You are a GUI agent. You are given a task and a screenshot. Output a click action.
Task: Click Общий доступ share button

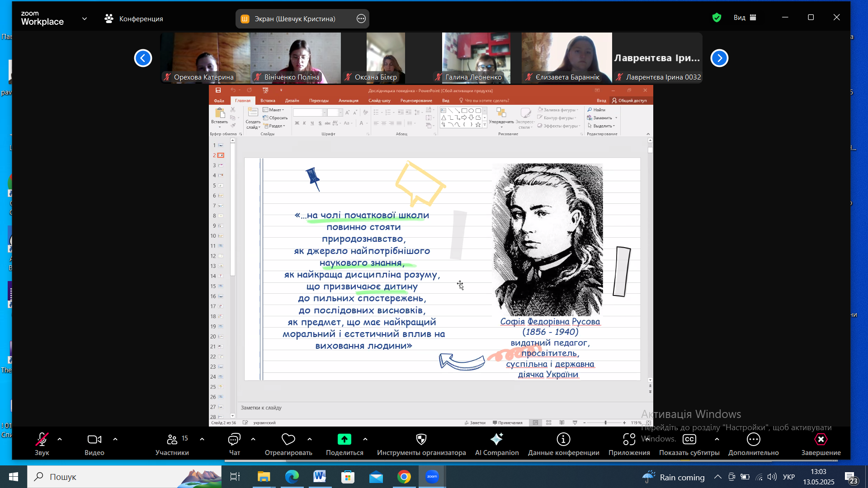630,101
